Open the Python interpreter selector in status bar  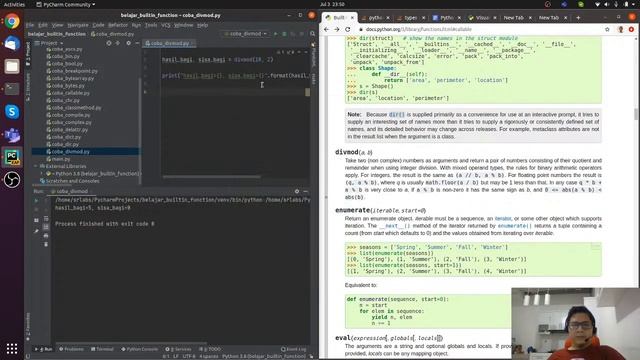264,356
